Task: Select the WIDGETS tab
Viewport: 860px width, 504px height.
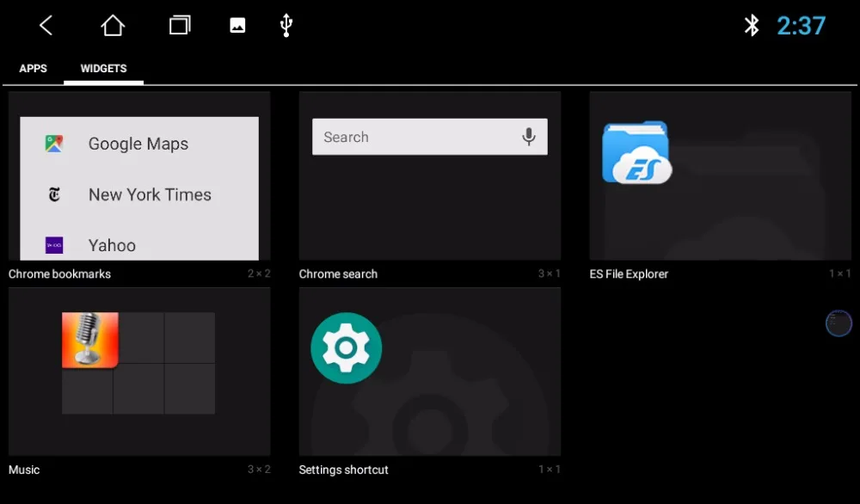Action: click(x=104, y=69)
